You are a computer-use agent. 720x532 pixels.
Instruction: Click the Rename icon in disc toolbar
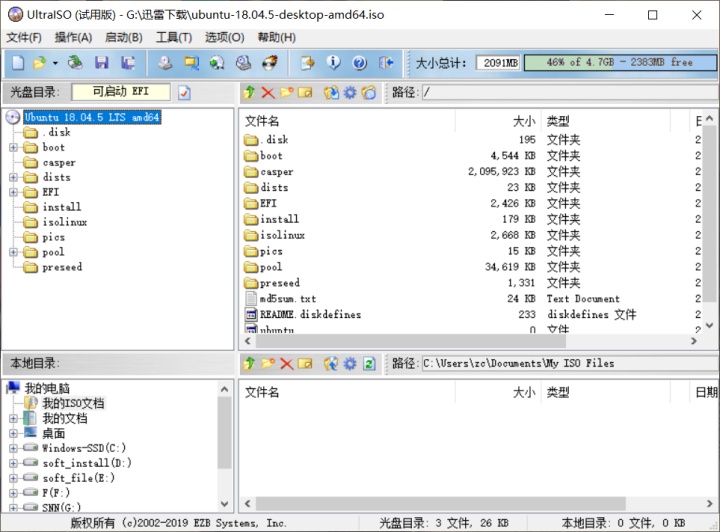pos(305,93)
